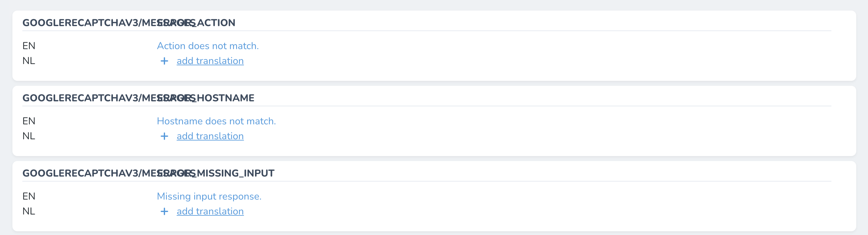Open add translation for the NL Action error

pyautogui.click(x=210, y=61)
